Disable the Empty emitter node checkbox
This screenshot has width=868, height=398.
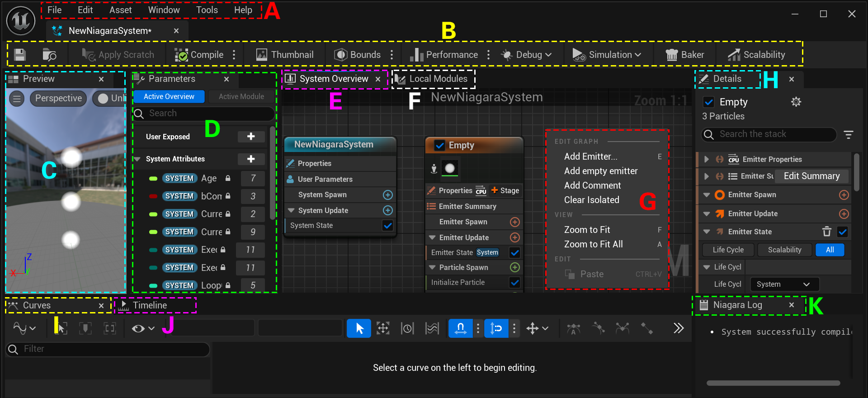pos(439,145)
